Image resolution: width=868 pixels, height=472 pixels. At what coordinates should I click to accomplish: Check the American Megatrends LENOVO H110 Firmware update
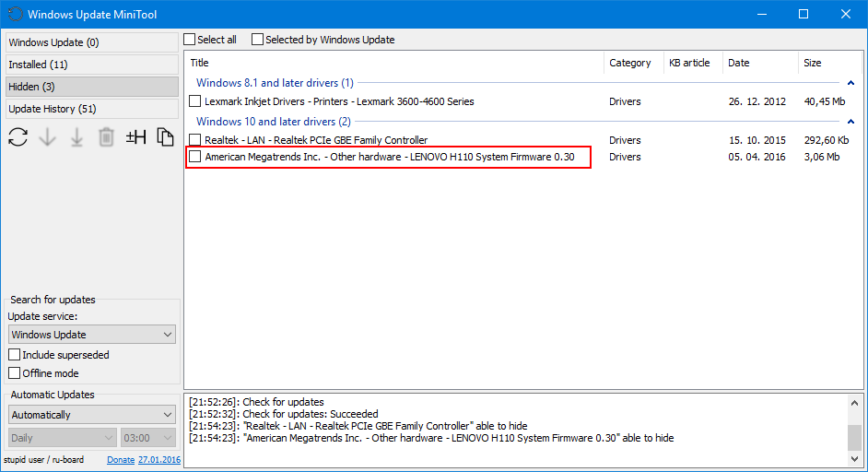click(194, 157)
